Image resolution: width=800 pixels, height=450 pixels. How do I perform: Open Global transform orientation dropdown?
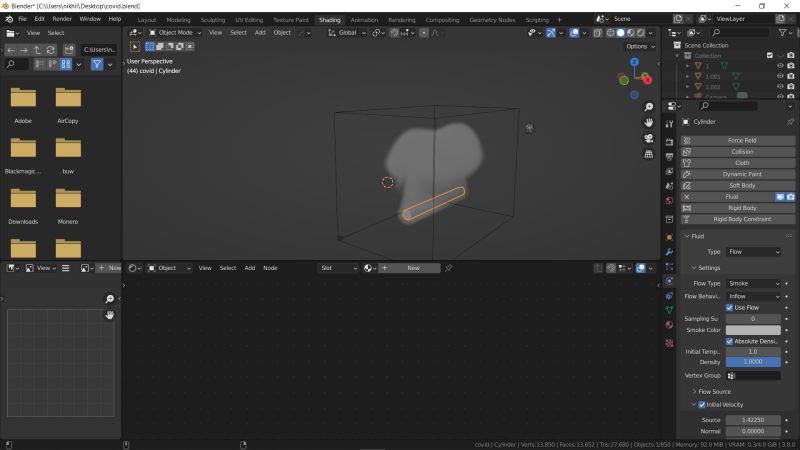[x=347, y=33]
